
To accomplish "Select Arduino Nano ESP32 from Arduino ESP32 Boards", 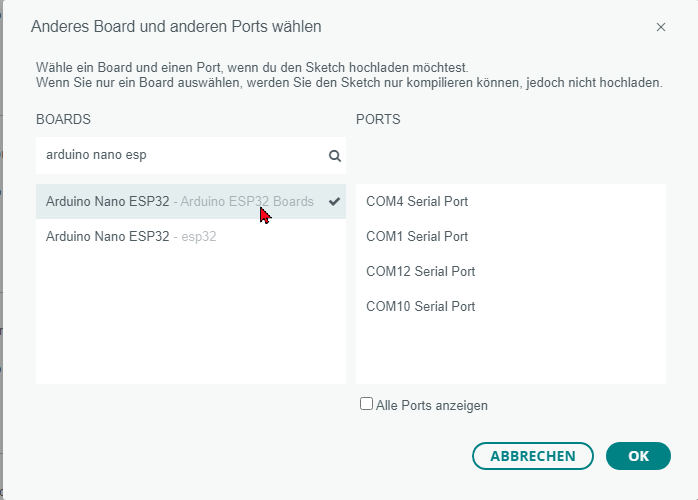I will pyautogui.click(x=191, y=201).
